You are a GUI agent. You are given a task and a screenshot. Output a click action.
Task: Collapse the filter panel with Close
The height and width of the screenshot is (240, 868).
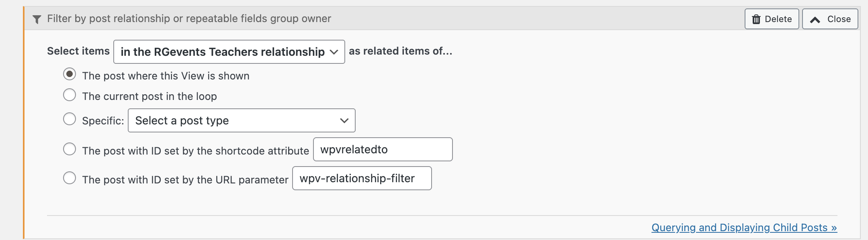click(x=830, y=19)
